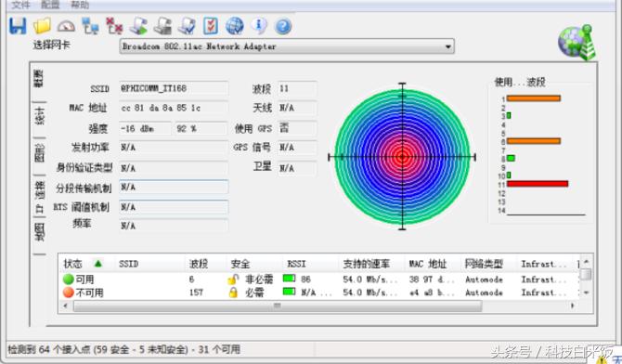Click the info speech bubble icon
The height and width of the screenshot is (364, 622).
[259, 26]
